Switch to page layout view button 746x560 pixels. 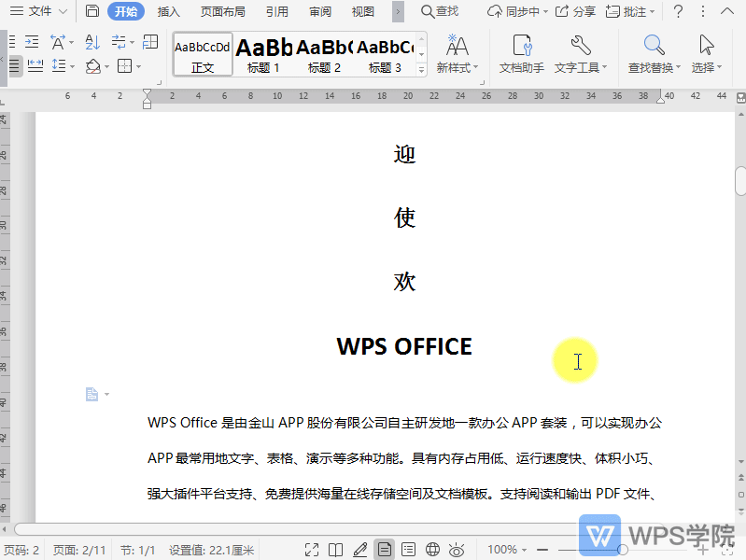[384, 550]
